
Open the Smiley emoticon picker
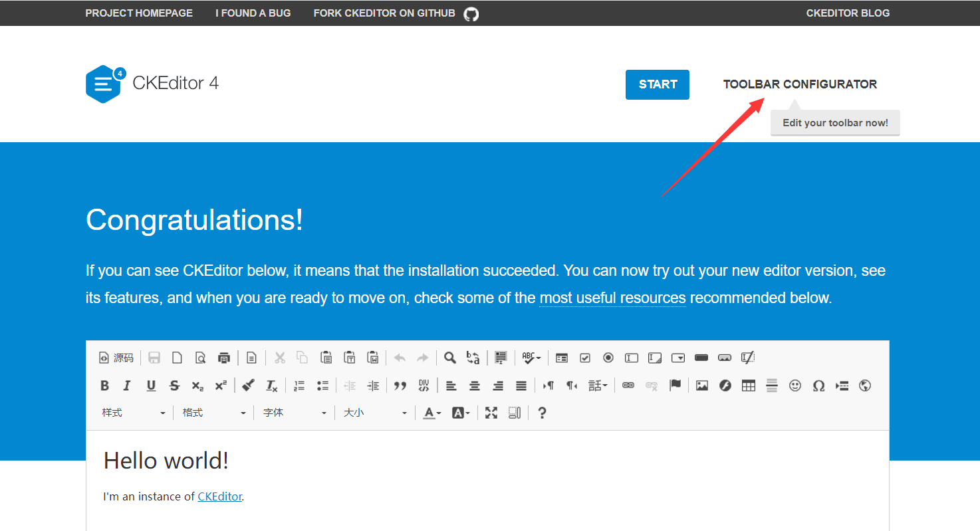tap(795, 385)
